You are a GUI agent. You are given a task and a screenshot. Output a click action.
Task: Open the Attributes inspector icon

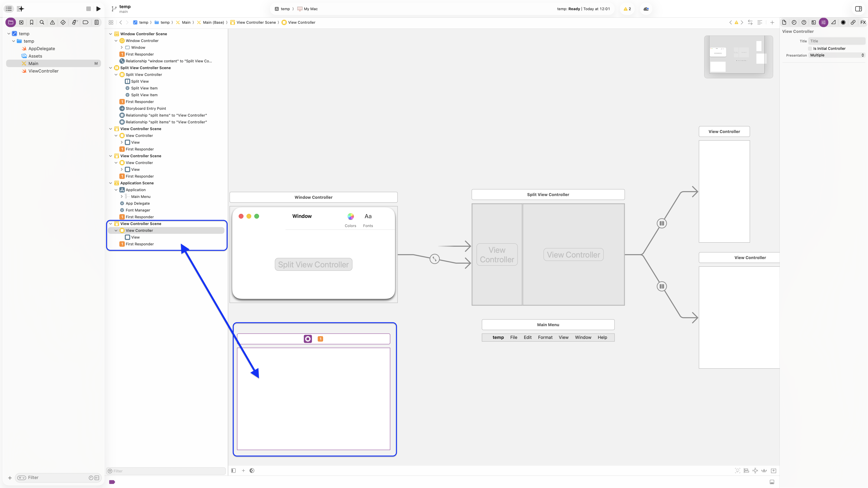pos(823,22)
